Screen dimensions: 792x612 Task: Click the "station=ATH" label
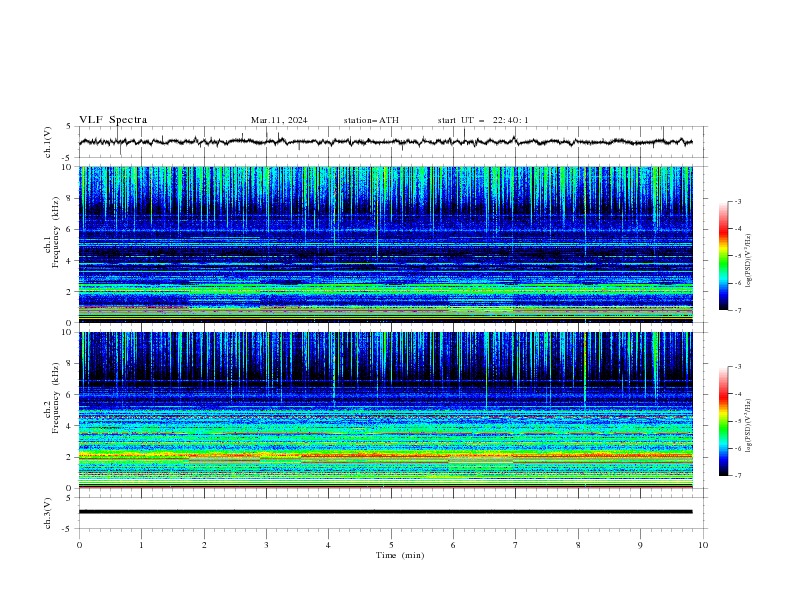click(371, 120)
